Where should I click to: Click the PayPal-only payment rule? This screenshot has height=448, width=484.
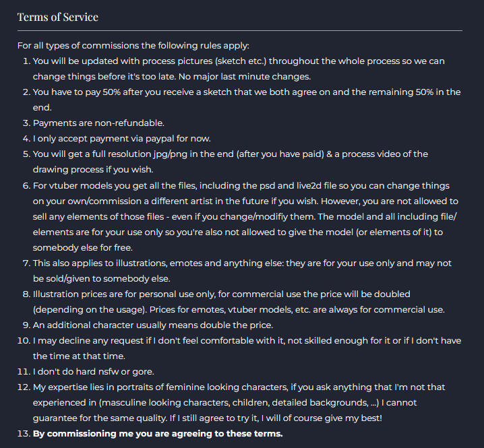tap(121, 139)
